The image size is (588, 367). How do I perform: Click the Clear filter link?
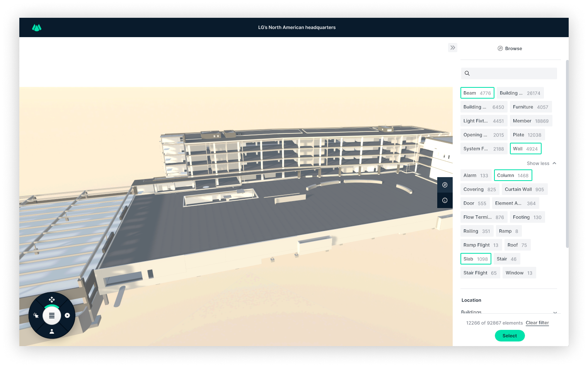pyautogui.click(x=537, y=323)
